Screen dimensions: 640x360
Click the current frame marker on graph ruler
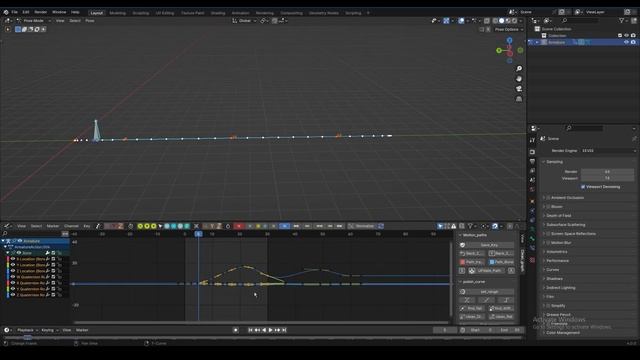point(198,234)
